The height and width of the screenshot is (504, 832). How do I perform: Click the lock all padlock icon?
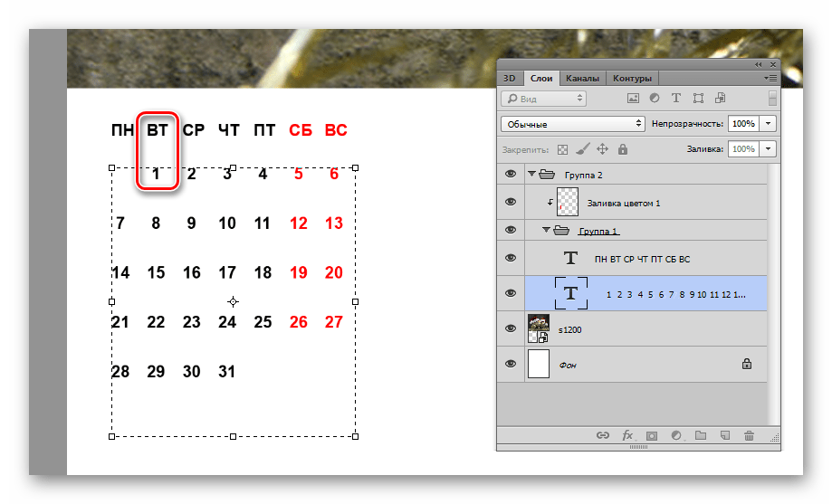point(623,149)
